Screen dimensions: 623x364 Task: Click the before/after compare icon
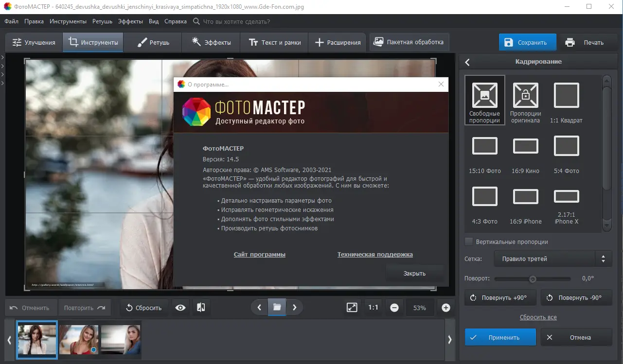point(200,308)
